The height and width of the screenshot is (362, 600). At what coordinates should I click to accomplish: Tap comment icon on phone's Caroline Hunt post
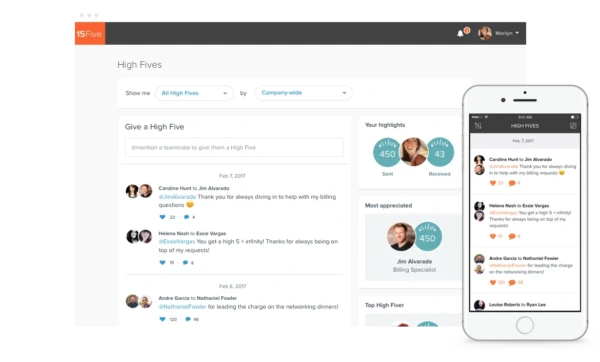512,183
